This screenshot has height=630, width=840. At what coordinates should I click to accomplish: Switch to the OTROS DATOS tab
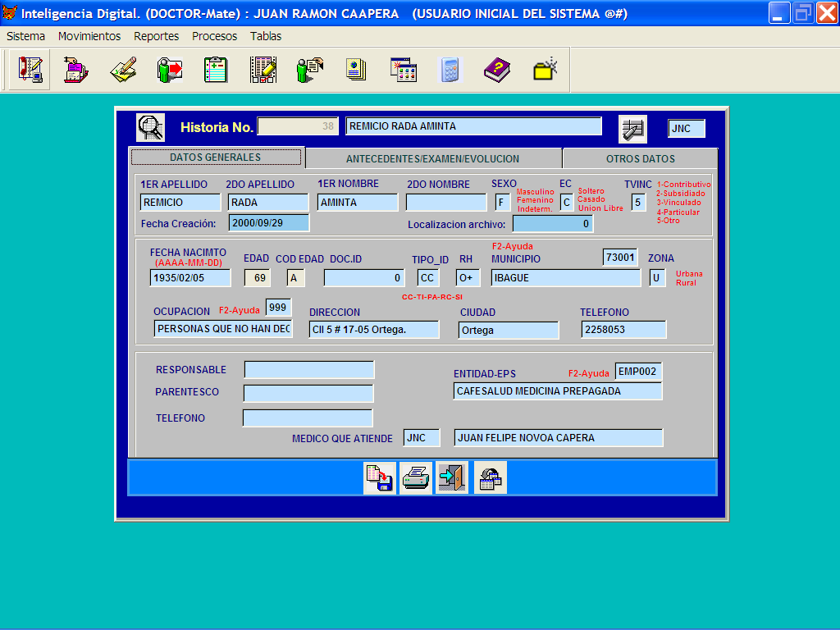[x=640, y=158]
